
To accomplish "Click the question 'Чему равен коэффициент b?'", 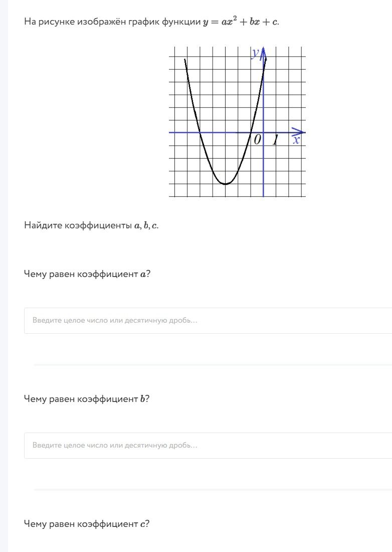I will click(87, 399).
